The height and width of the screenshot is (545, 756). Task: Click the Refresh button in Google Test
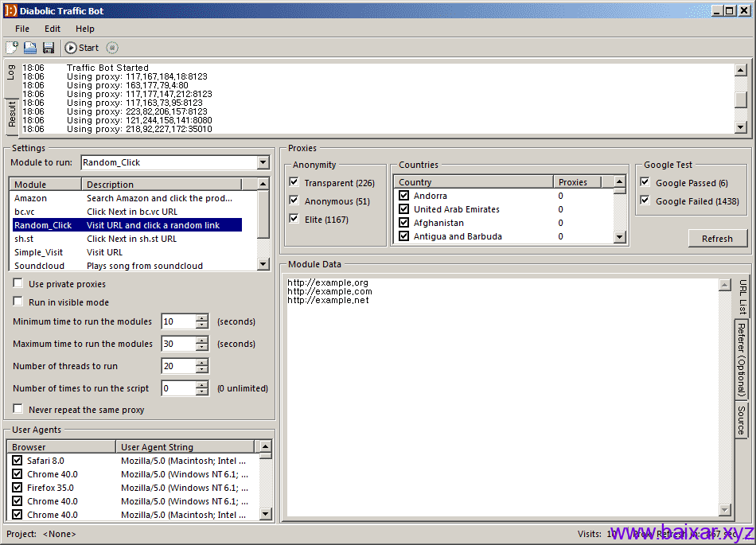click(717, 238)
